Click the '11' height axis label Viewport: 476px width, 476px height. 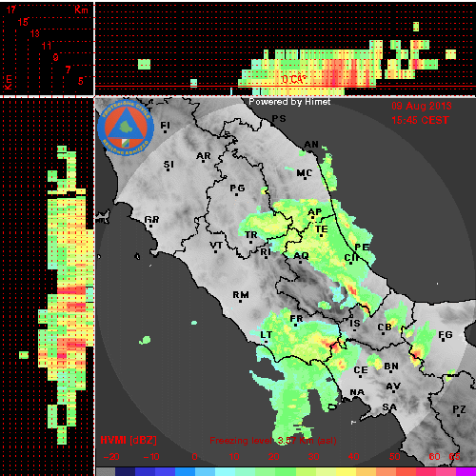[x=47, y=46]
